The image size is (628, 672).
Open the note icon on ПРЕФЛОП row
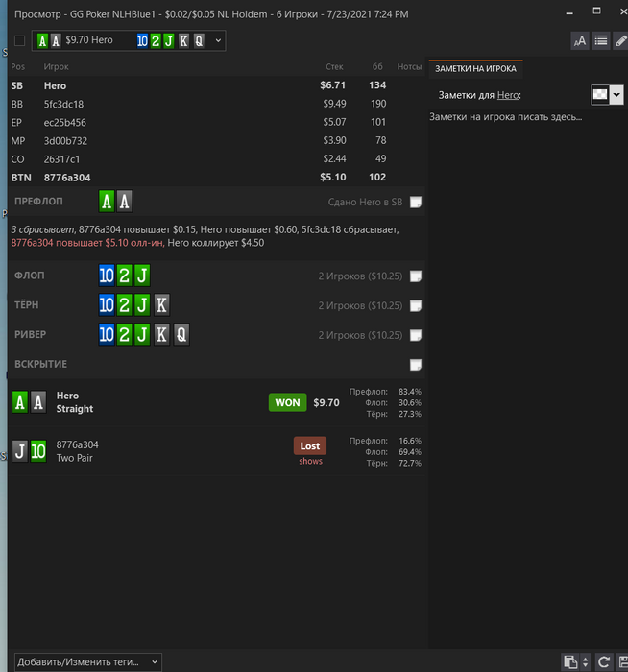416,202
